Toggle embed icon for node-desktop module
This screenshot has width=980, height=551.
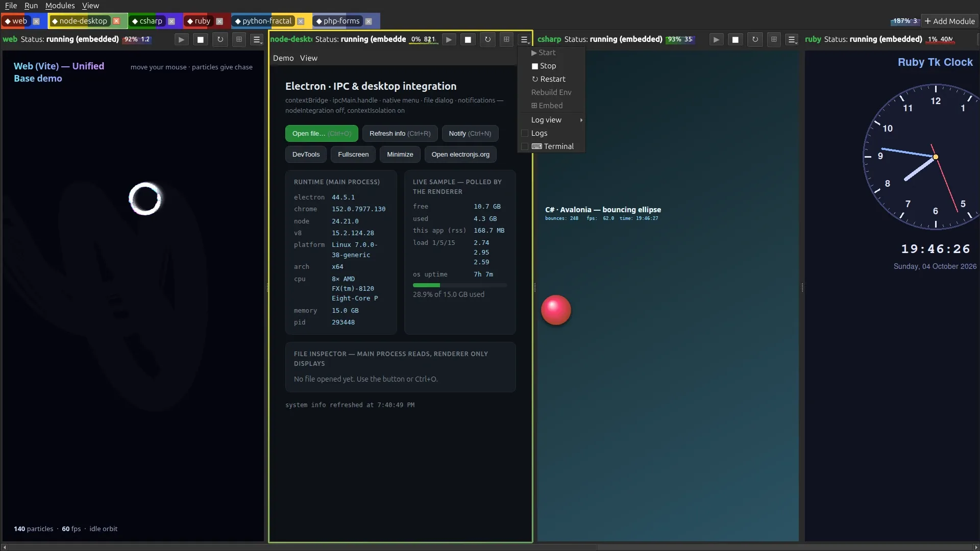(506, 39)
